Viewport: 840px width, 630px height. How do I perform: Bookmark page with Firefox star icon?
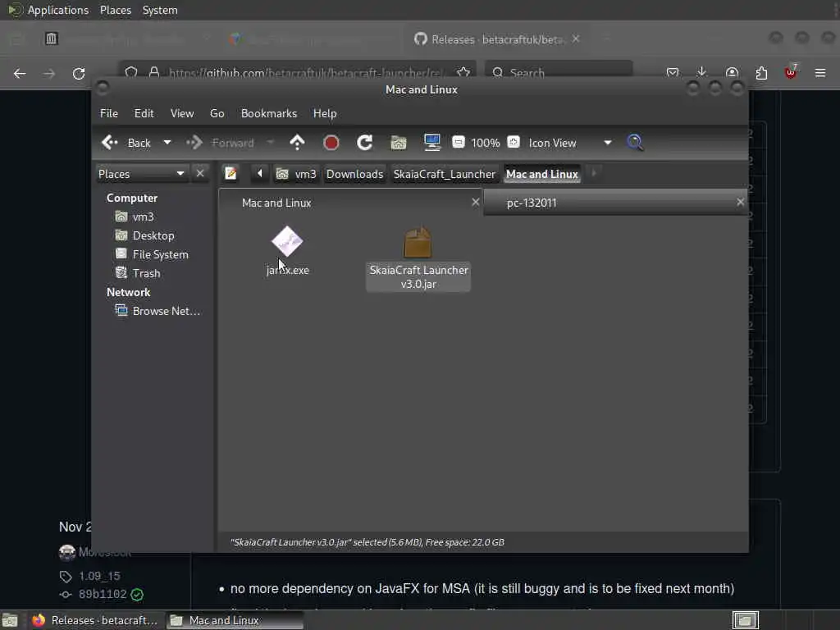point(463,72)
